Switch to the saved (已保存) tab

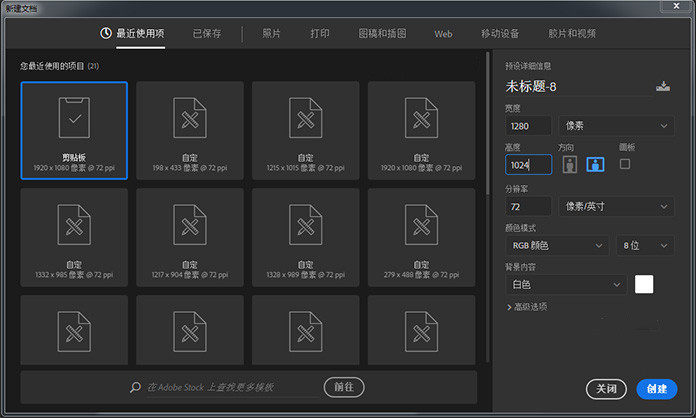[207, 33]
